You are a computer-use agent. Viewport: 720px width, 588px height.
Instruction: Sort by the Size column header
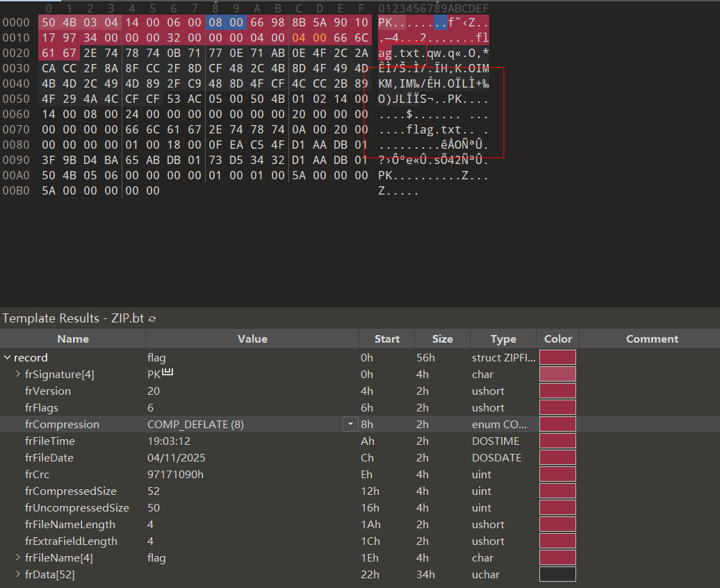(x=442, y=339)
